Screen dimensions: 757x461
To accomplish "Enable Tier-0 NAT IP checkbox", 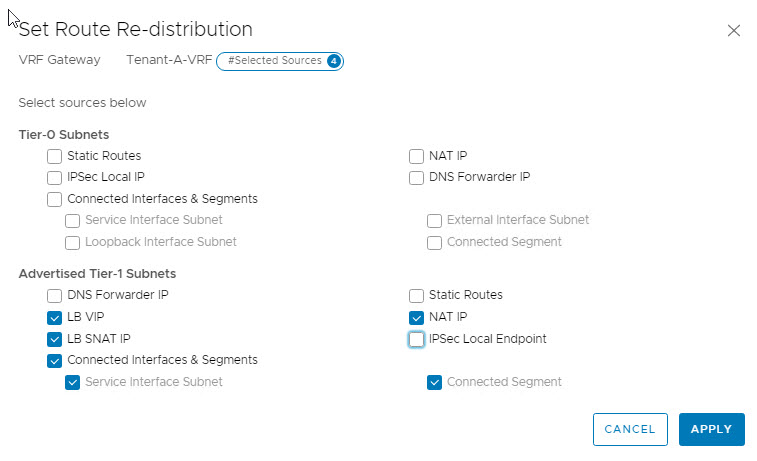I will (x=416, y=156).
